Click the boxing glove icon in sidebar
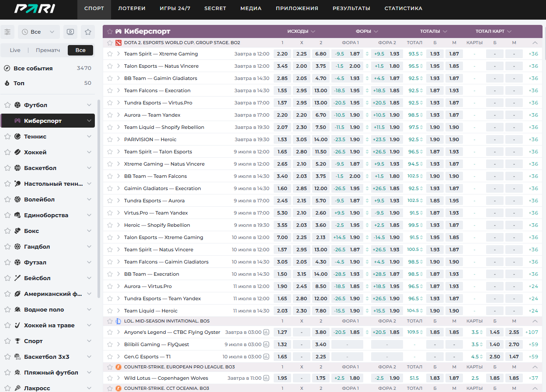Viewport: 546px width, 392px height. pyautogui.click(x=17, y=231)
